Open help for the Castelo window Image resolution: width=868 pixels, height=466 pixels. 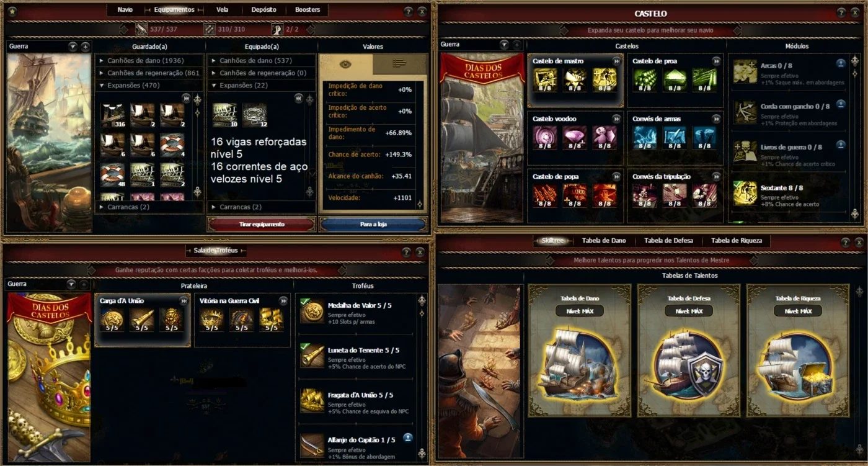[841, 12]
